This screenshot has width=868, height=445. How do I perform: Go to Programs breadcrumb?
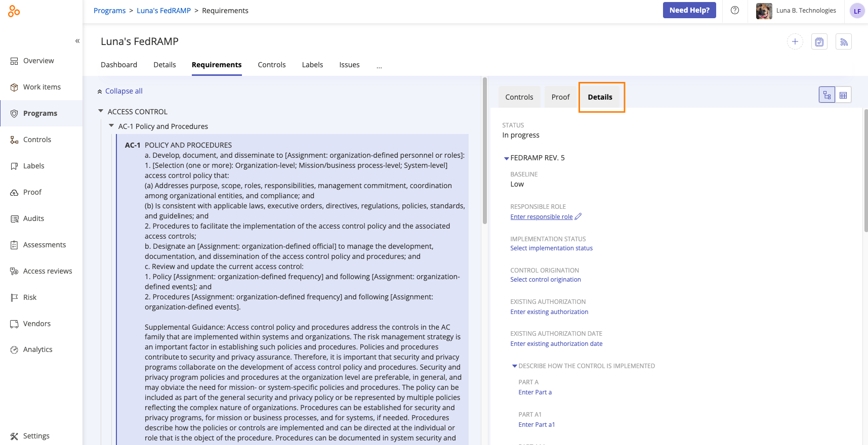click(x=109, y=11)
